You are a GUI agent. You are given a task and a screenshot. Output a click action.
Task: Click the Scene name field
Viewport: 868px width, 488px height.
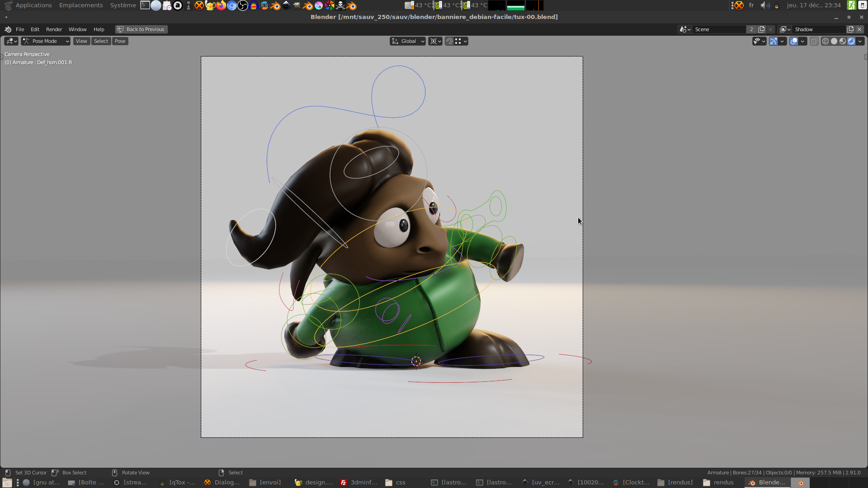(719, 29)
